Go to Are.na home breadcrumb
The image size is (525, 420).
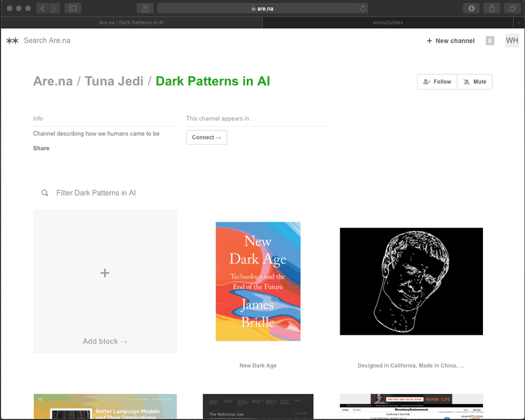click(53, 81)
